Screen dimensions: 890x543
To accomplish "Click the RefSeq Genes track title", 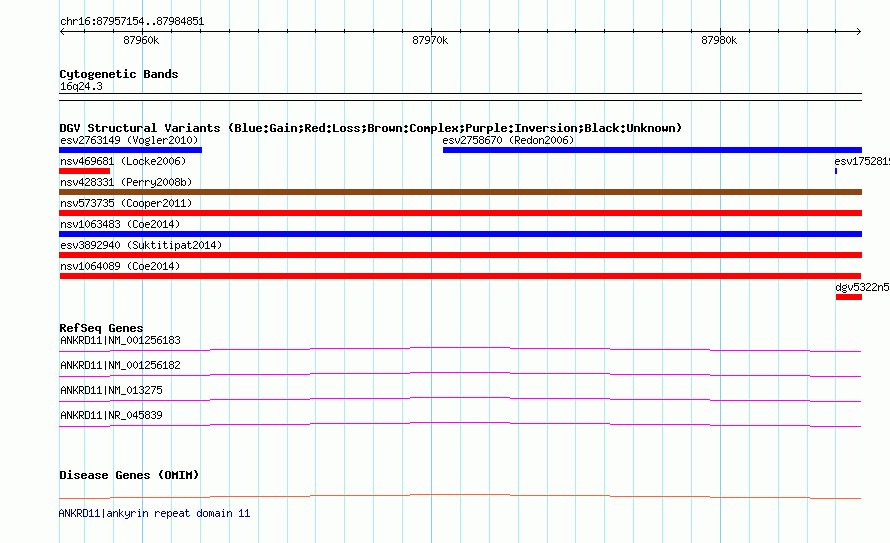I will [x=101, y=328].
